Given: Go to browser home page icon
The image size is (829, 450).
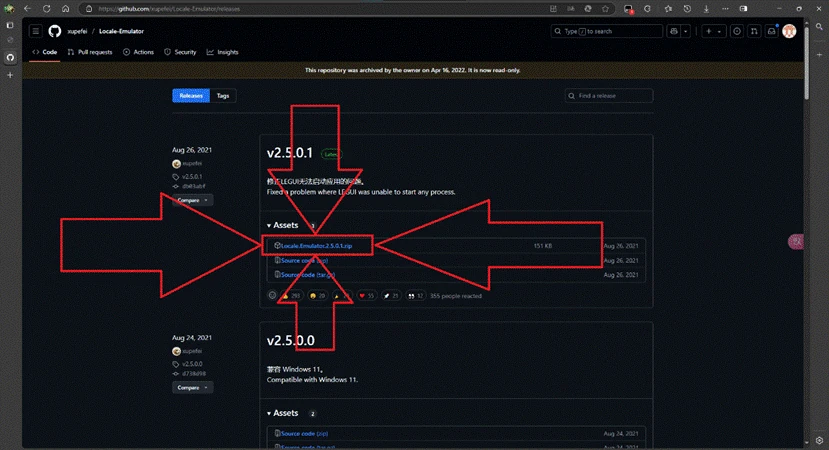Looking at the screenshot, I should [66, 8].
